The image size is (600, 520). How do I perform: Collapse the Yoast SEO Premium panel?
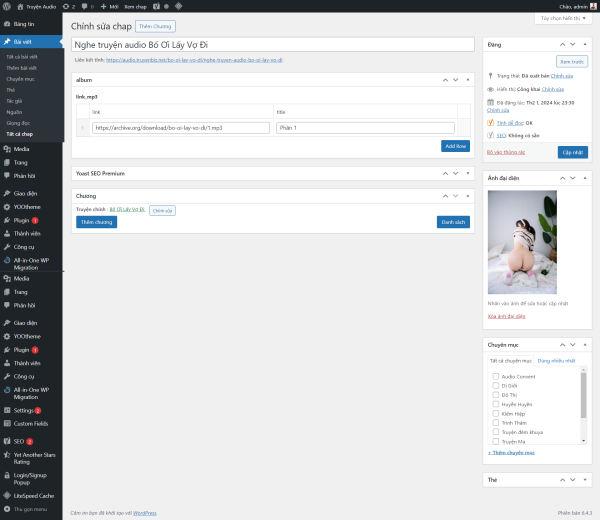467,173
